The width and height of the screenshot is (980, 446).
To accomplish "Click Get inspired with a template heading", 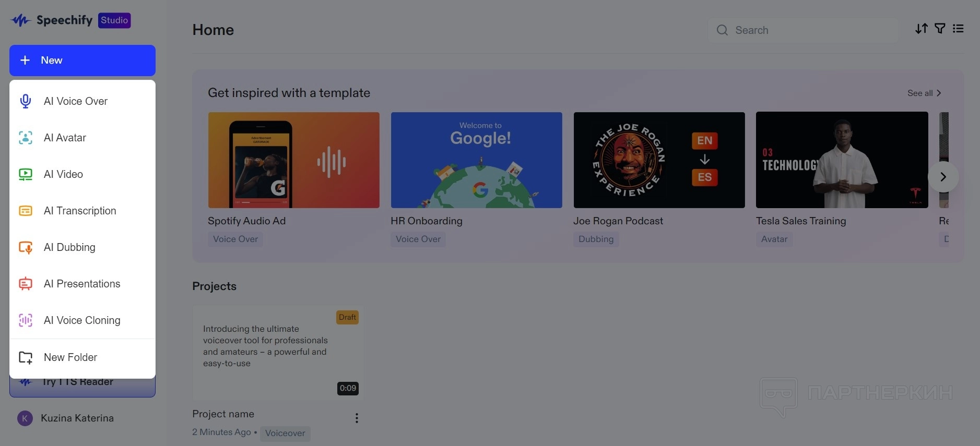I will [x=289, y=93].
